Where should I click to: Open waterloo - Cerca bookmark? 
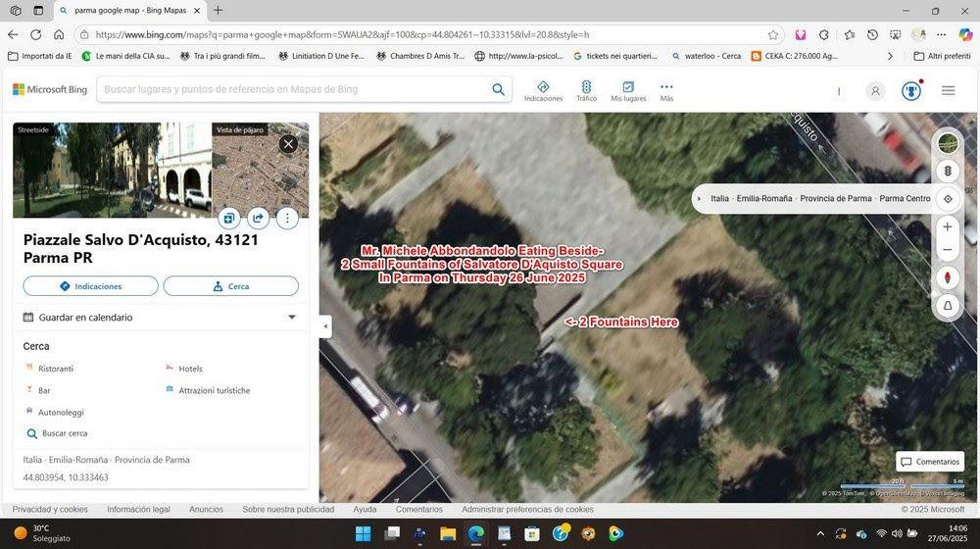coord(707,56)
